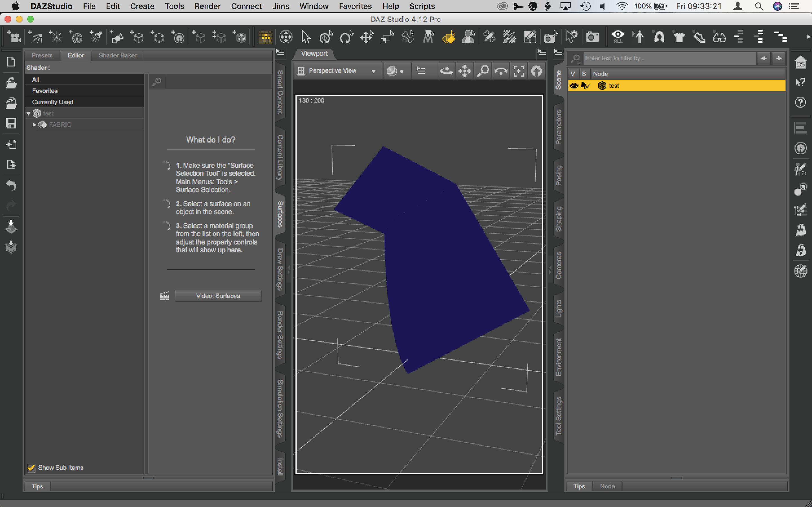Open the Render menu
Screen dimensions: 812x507
pyautogui.click(x=207, y=6)
